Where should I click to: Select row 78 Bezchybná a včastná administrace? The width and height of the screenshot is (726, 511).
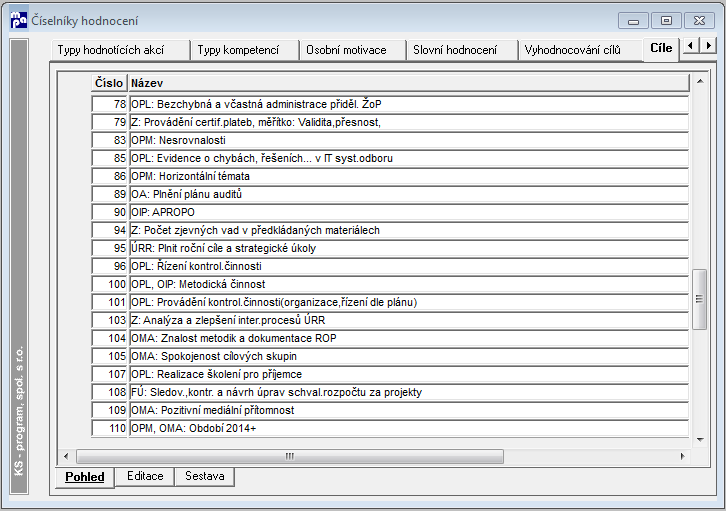[390, 104]
